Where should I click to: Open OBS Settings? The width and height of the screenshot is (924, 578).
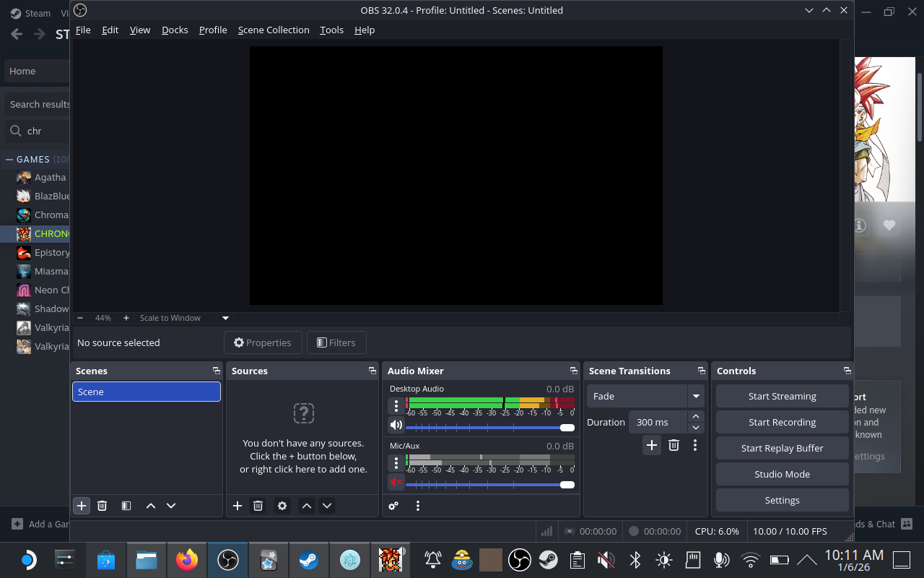[782, 500]
